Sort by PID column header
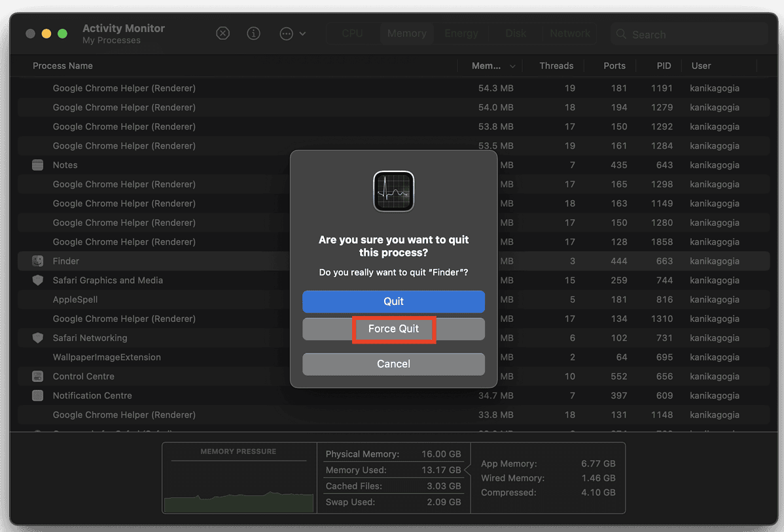784x532 pixels. (664, 65)
